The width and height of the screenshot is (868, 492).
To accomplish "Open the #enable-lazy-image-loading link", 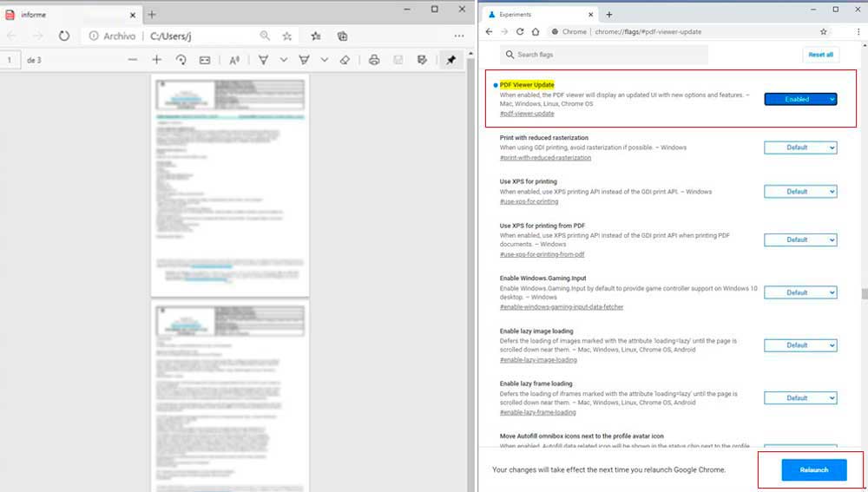I will coord(538,360).
